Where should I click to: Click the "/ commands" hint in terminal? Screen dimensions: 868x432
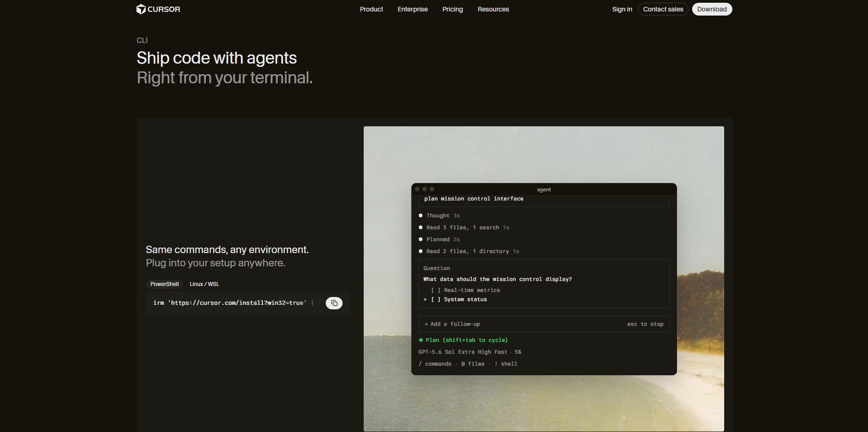pos(435,364)
